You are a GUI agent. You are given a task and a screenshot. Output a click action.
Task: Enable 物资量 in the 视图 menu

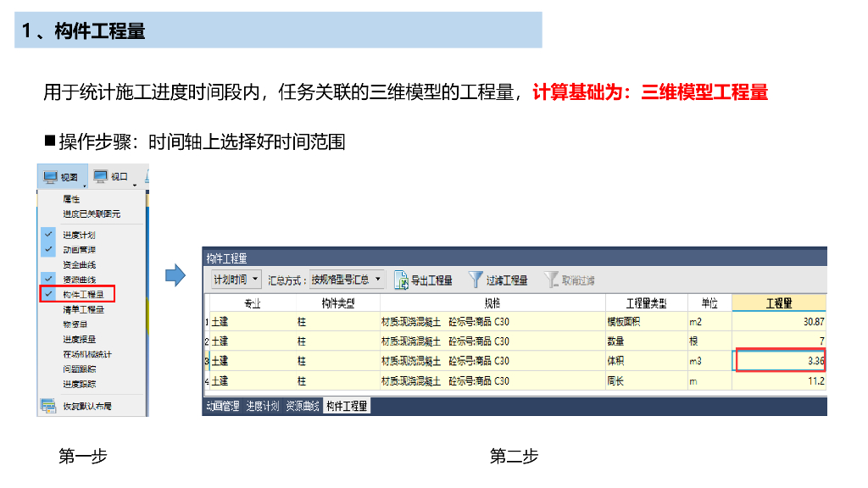[75, 324]
